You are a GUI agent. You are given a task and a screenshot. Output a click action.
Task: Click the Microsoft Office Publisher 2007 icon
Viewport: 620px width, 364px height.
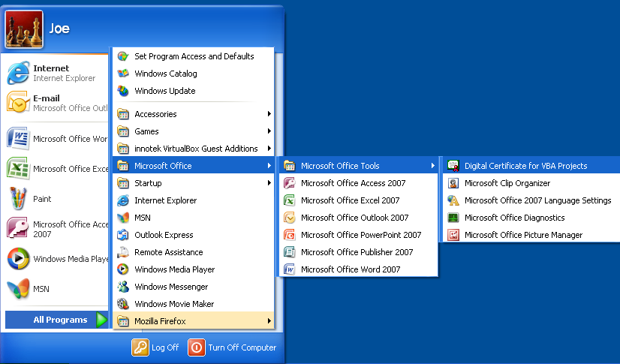[x=290, y=252]
